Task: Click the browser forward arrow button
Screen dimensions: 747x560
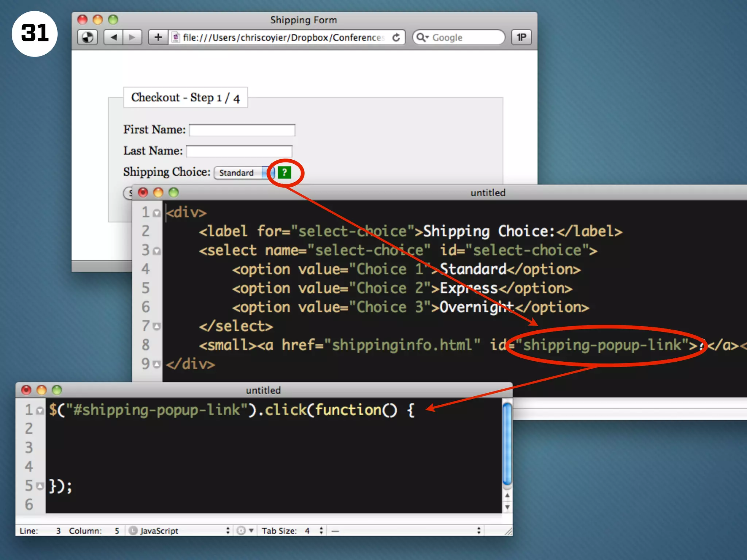Action: point(132,37)
